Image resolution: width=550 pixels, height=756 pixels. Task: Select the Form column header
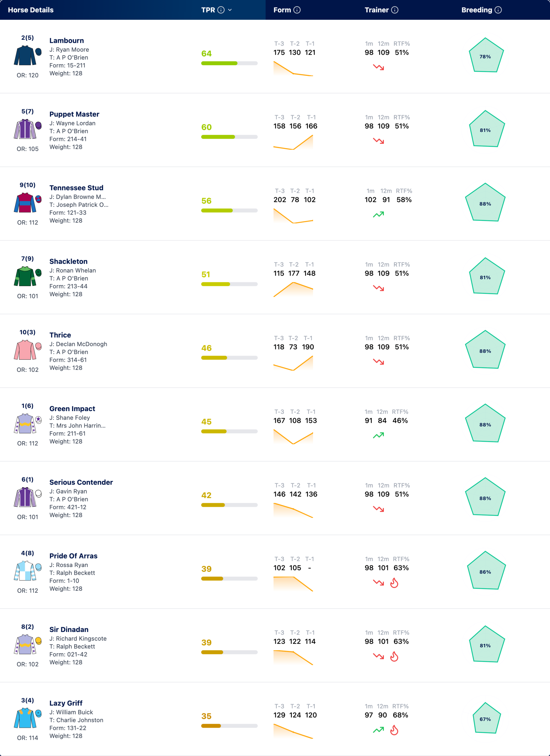click(x=282, y=10)
